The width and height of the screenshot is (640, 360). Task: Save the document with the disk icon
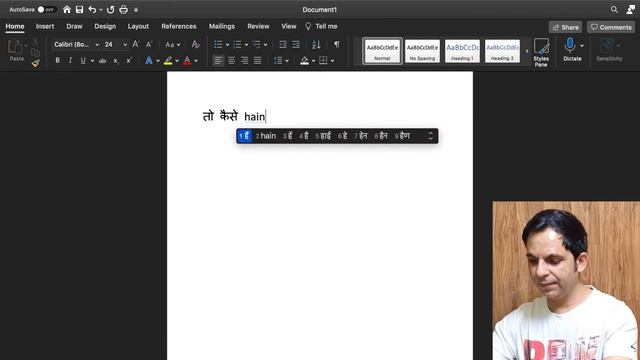79,9
